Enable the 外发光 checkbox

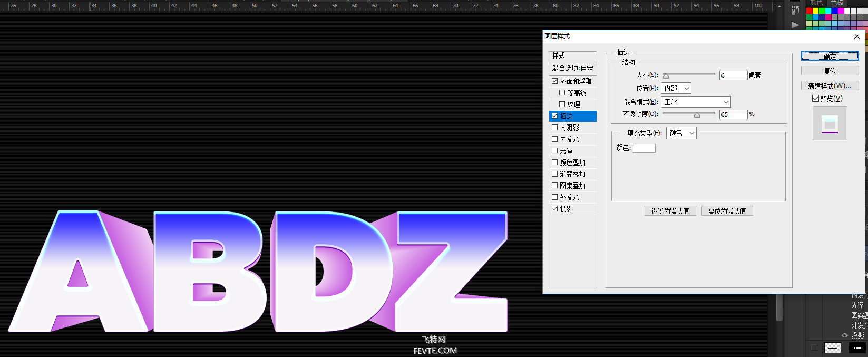555,197
